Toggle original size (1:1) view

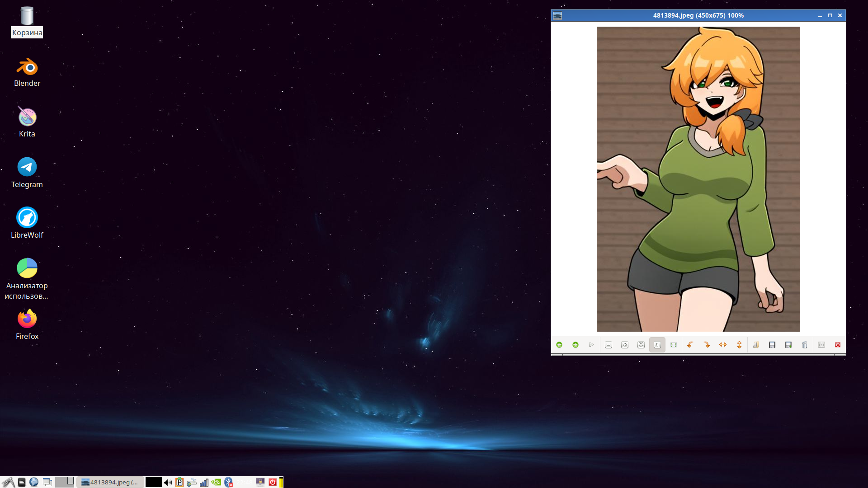657,345
